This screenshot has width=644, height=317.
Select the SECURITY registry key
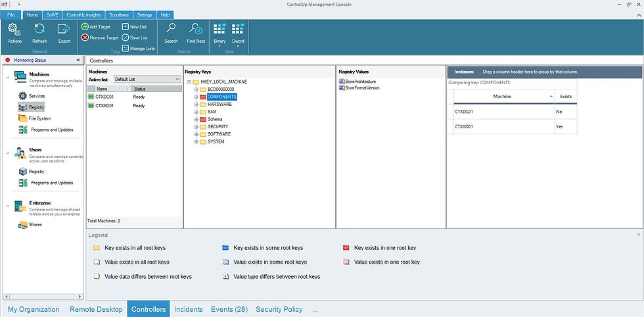pos(218,127)
